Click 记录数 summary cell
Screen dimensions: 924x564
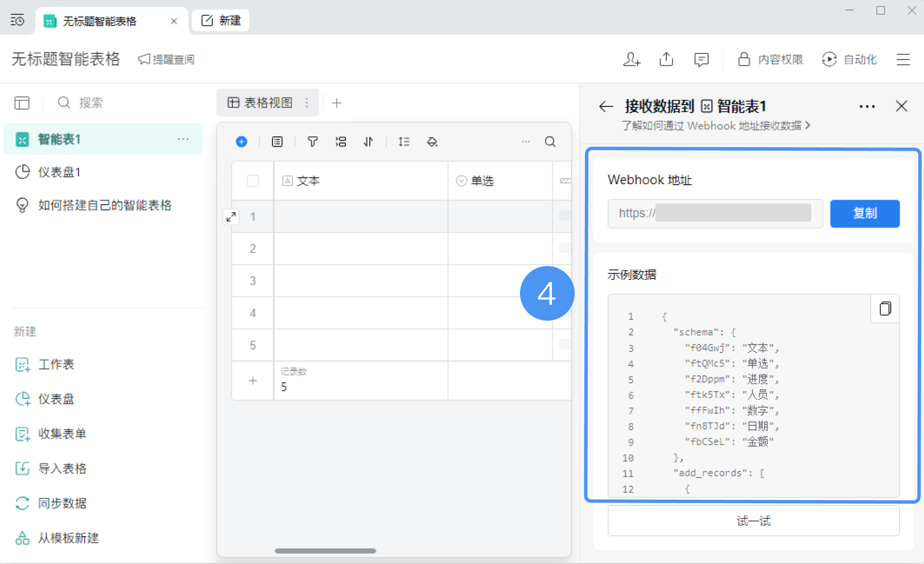[361, 380]
